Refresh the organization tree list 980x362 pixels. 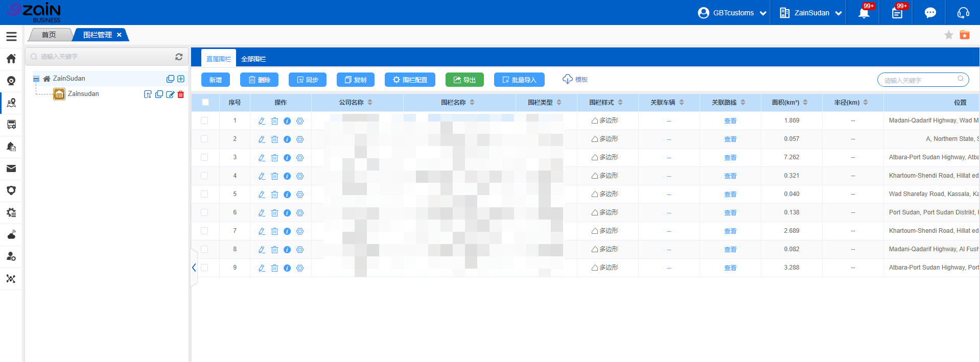[x=179, y=57]
